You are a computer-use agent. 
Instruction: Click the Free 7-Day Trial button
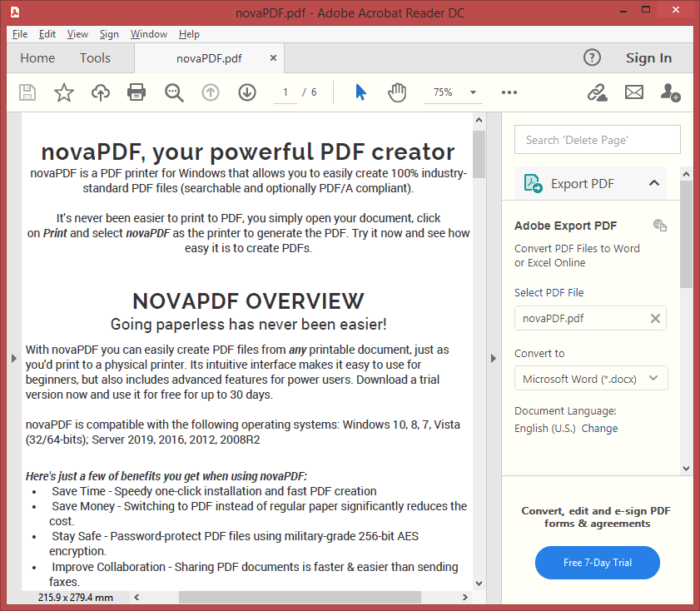pyautogui.click(x=597, y=563)
